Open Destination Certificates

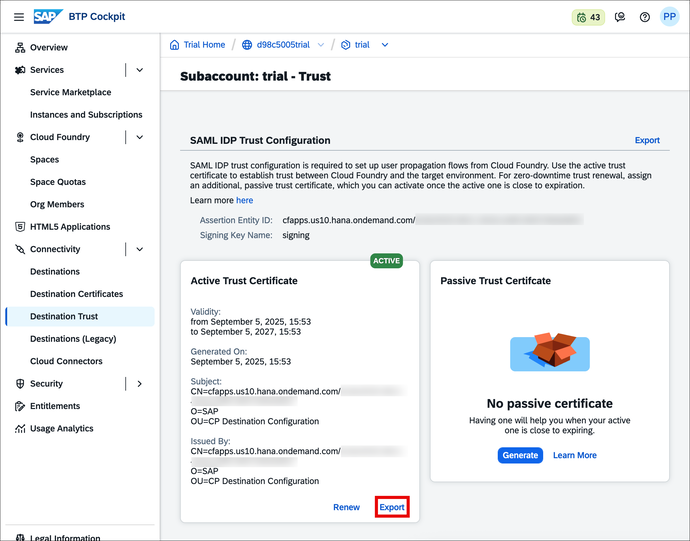(77, 294)
